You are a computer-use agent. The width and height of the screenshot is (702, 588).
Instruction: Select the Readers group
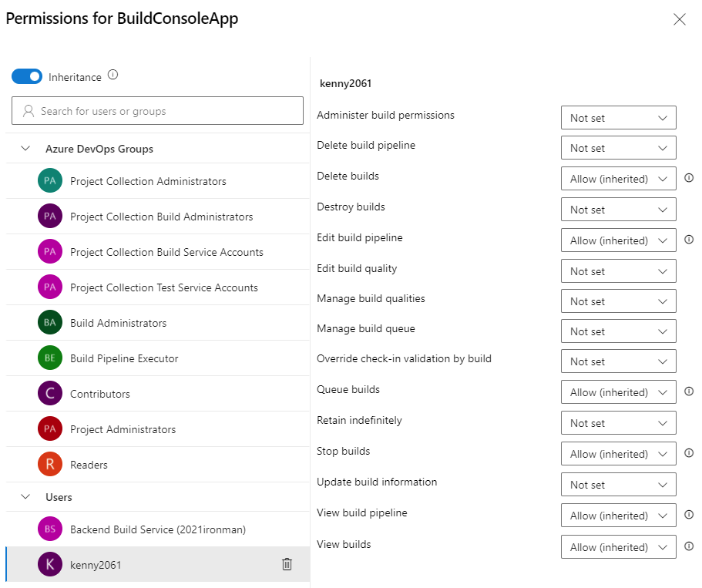click(x=89, y=465)
